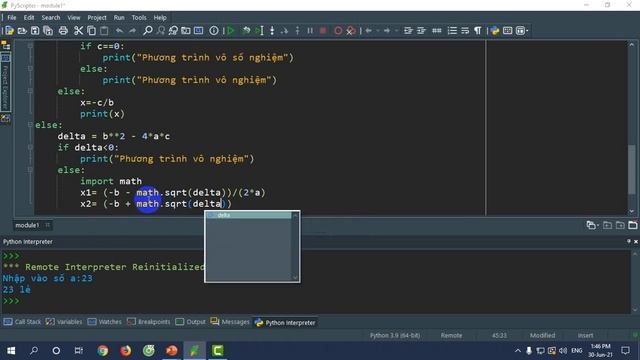Image resolution: width=640 pixels, height=360 pixels.
Task: Toggle line numbers icon in toolbar
Action: point(452,31)
